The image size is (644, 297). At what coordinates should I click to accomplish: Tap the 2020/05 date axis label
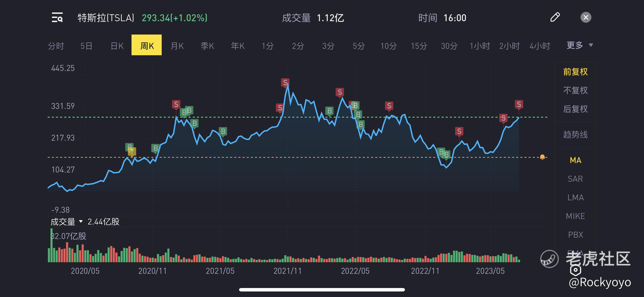point(85,271)
